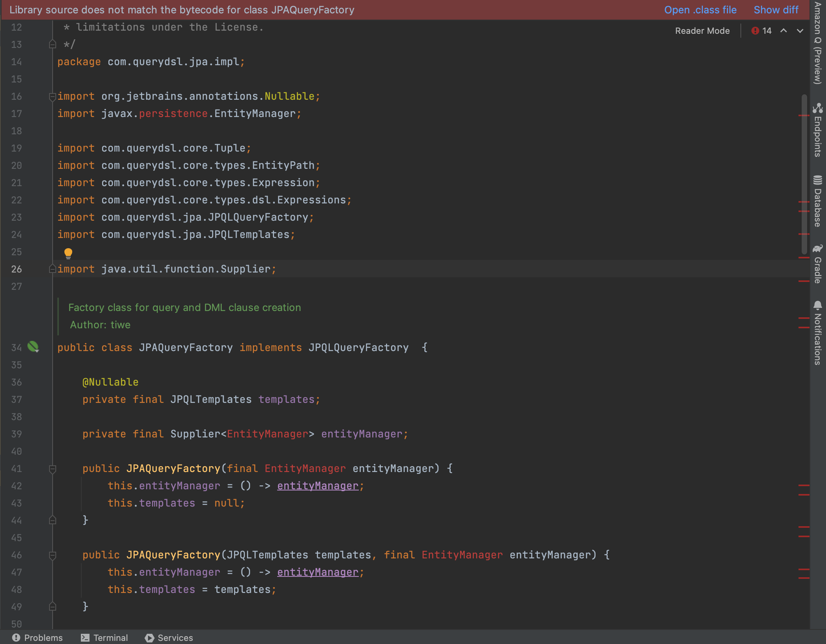Click JPQLQueryFactory after implements keyword
Screen dimensions: 826x644
coord(358,348)
